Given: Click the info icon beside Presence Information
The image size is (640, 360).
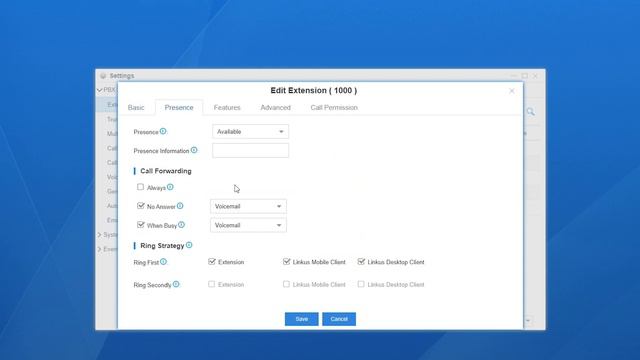Looking at the screenshot, I should point(194,150).
